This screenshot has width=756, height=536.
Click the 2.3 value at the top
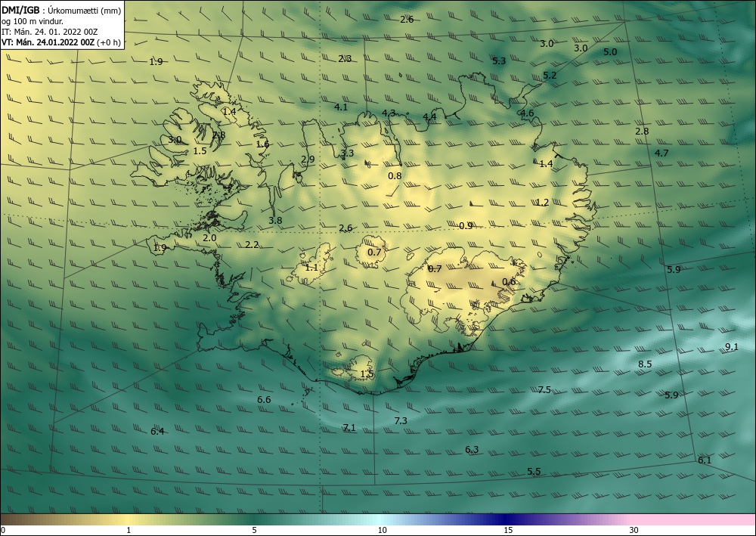(345, 59)
